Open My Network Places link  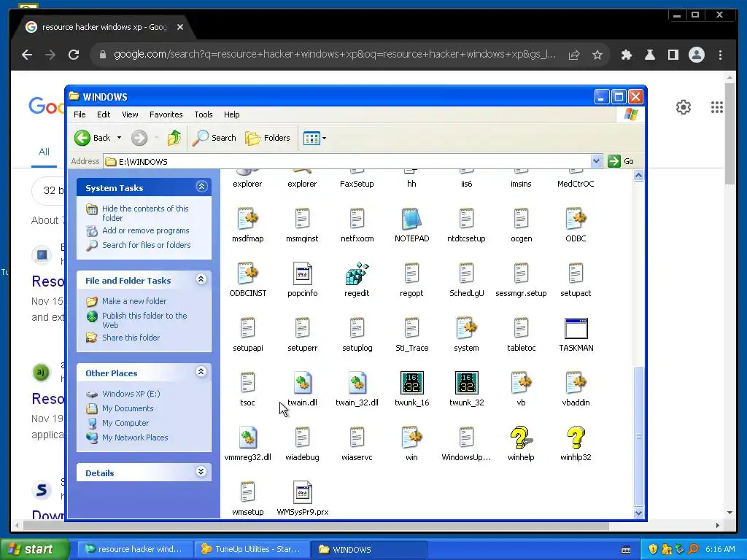click(x=135, y=437)
